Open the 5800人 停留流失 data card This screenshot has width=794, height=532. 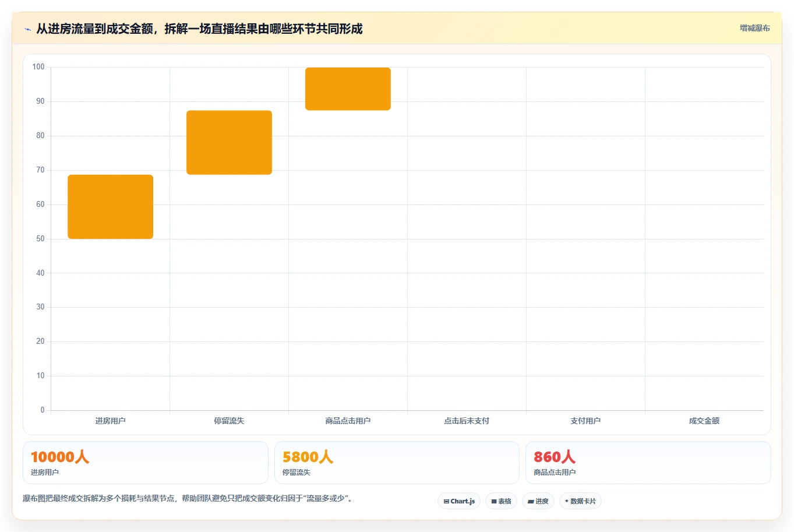point(397,463)
